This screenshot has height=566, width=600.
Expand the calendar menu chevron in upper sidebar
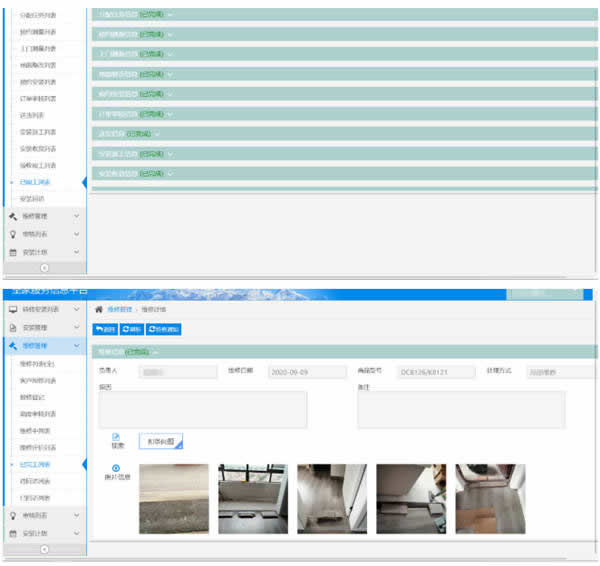click(x=77, y=252)
